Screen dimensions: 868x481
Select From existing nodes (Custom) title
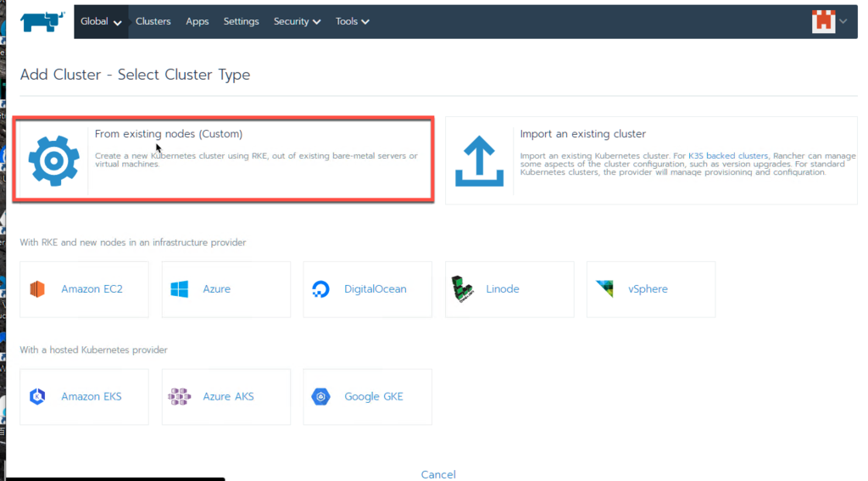tap(169, 134)
